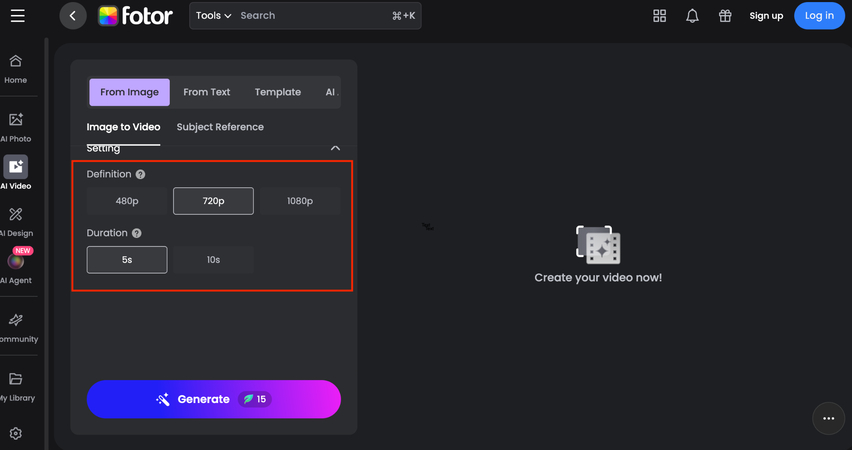Open AI Design from sidebar
Viewport: 852px width, 450px height.
[16, 221]
